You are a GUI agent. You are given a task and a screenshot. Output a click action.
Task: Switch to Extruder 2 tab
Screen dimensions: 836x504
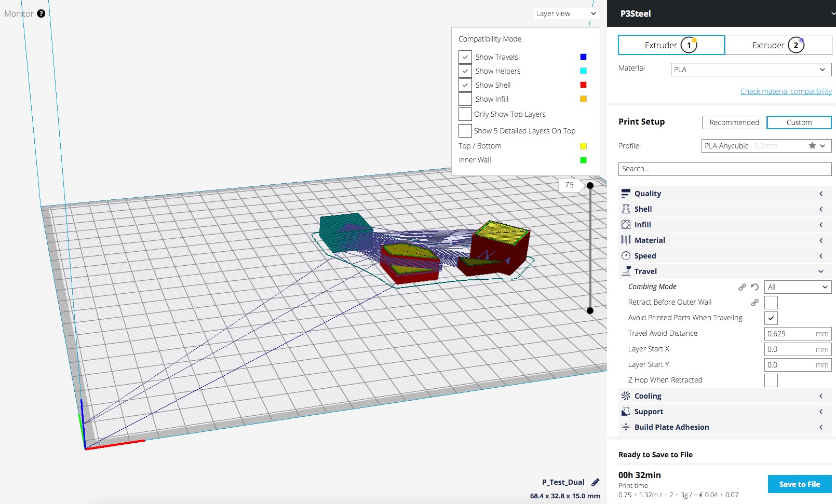[778, 45]
